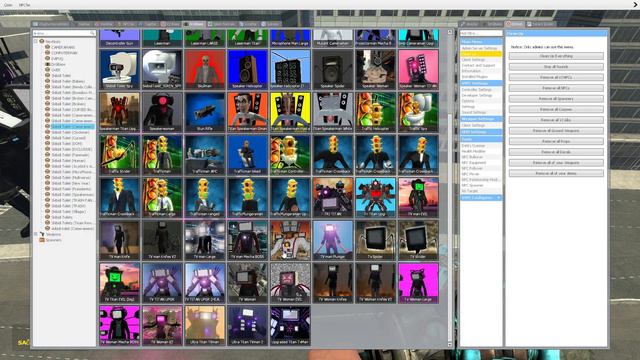Pick the TV Woman Large magenta icon
This screenshot has height=360, width=640.
pyautogui.click(x=418, y=282)
